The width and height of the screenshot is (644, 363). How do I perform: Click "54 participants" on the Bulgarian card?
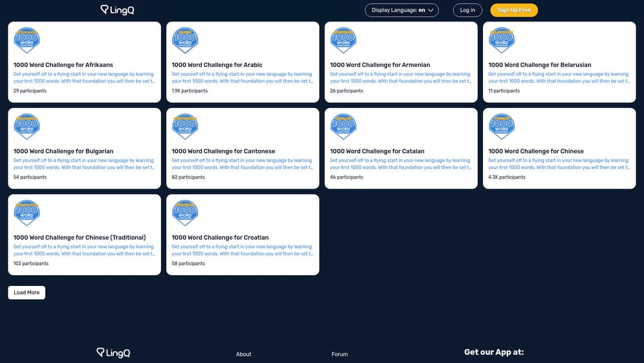[30, 177]
